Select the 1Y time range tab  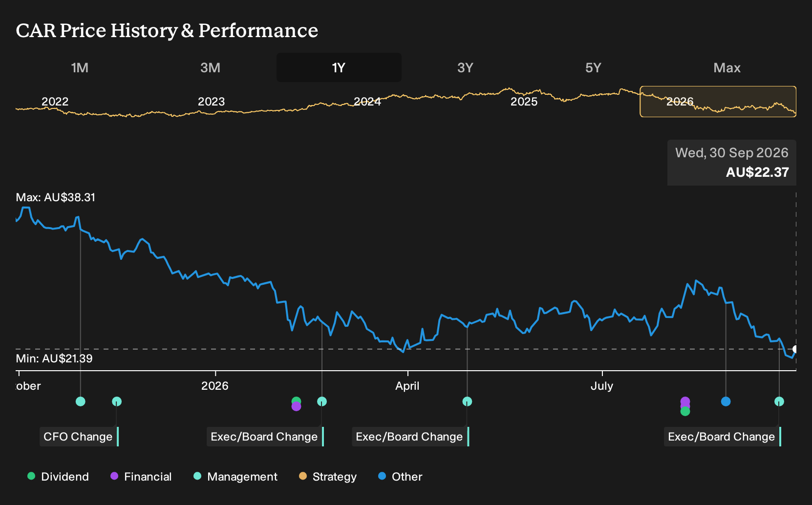[x=339, y=67]
